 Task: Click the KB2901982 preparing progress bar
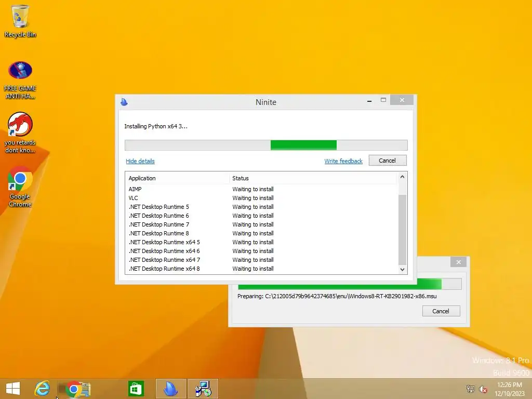pos(350,284)
